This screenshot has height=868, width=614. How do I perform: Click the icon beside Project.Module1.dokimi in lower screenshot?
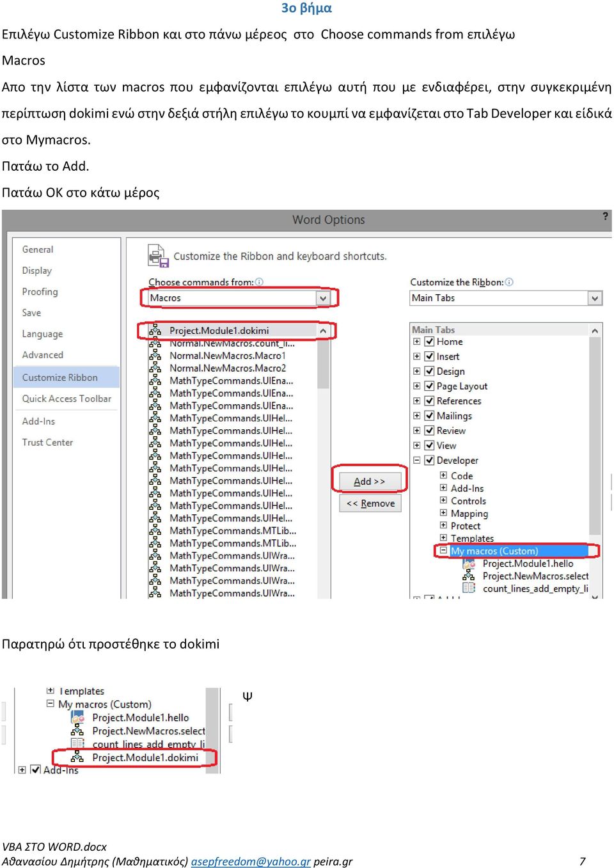[77, 757]
